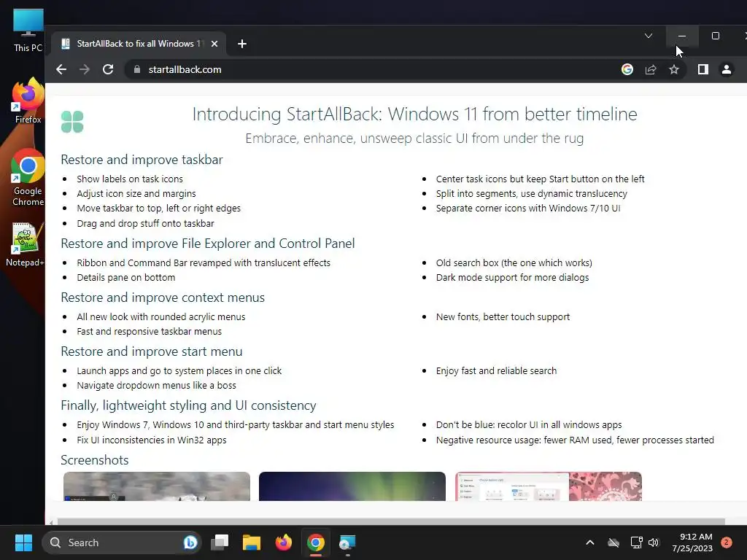This screenshot has height=560, width=747.
Task: Click 'Restore and improve start menu' heading
Action: click(x=152, y=351)
